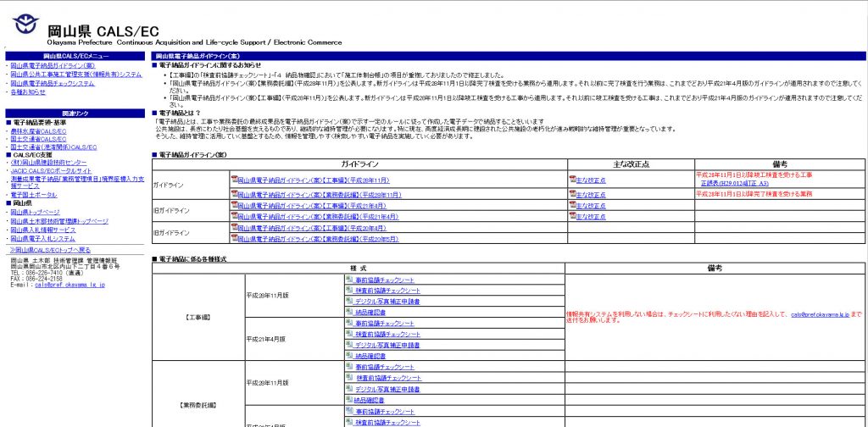Click PDF icon for 工事編 平成21年4月 guideline
The image size is (868, 427).
pos(234,205)
